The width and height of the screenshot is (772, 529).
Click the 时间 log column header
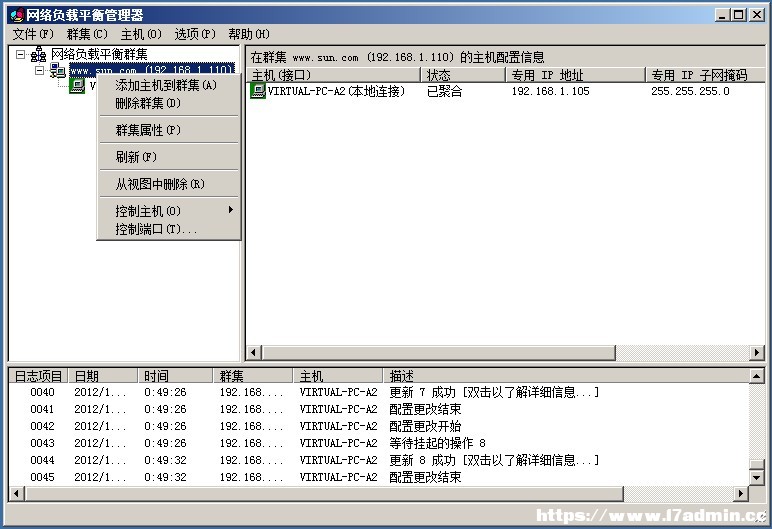click(x=175, y=376)
